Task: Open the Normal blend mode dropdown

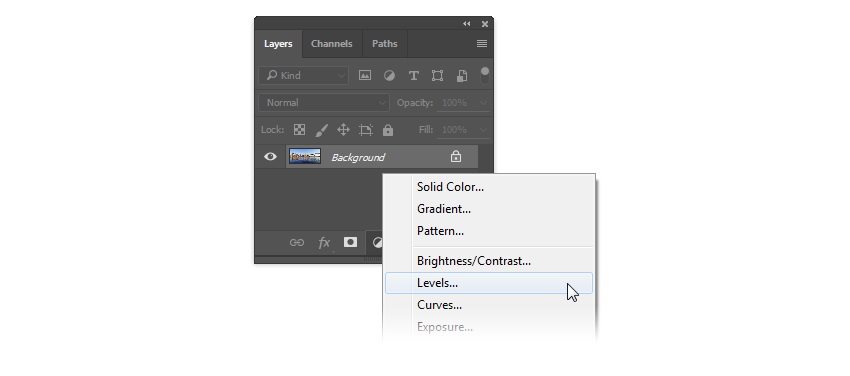Action: coord(324,102)
